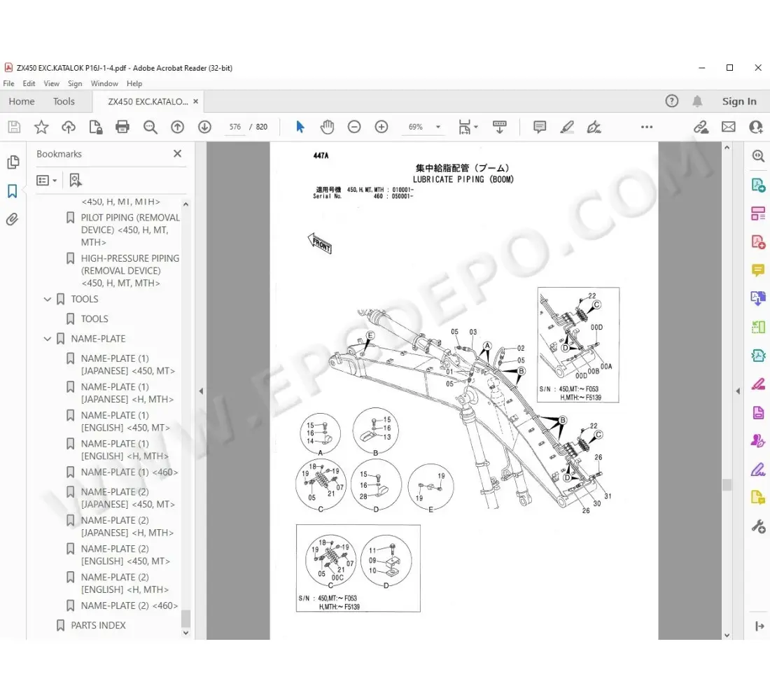Open the Find text magnifier icon
770x700 pixels.
pyautogui.click(x=150, y=127)
